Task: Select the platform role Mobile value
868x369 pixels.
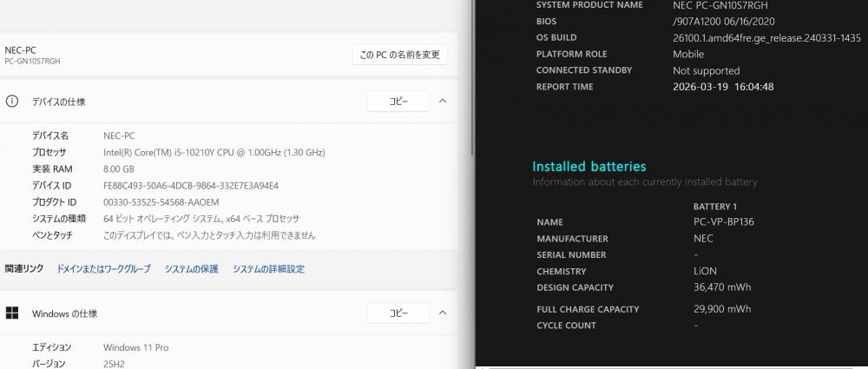Action: [x=688, y=54]
